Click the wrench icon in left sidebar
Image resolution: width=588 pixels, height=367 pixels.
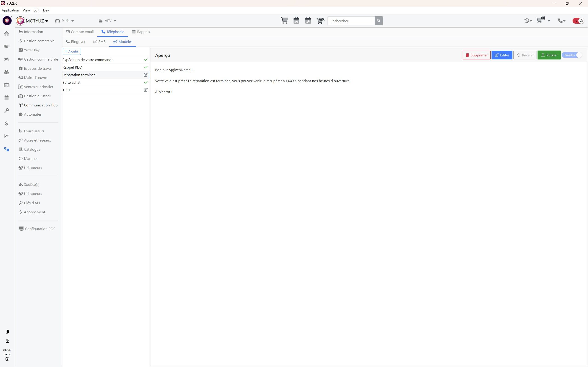[x=7, y=110]
